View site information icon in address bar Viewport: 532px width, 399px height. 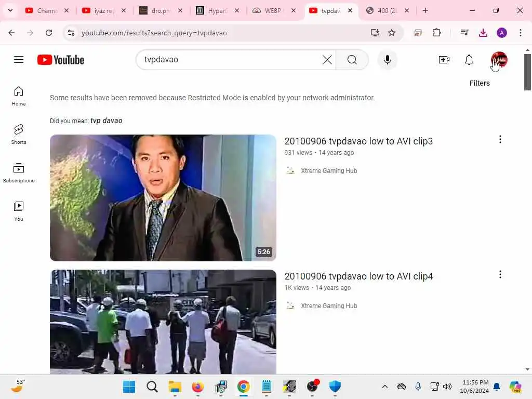[x=71, y=33]
